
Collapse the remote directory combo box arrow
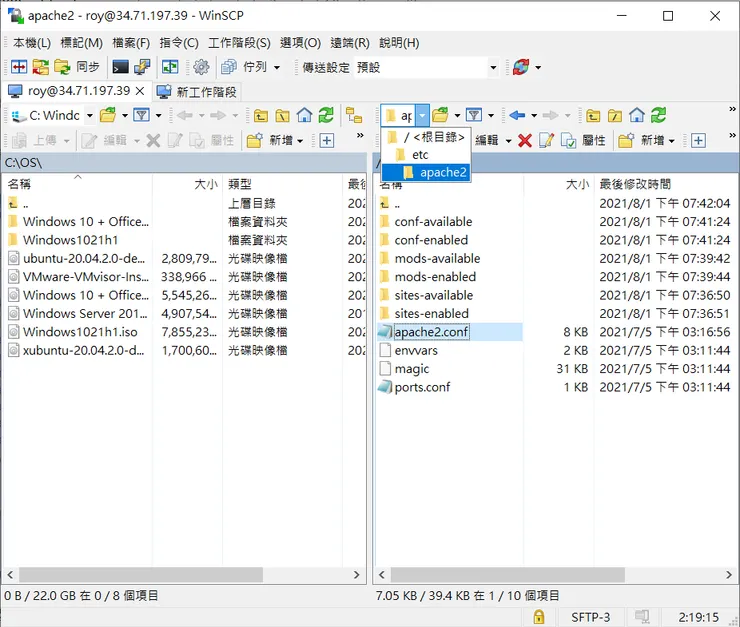(422, 116)
